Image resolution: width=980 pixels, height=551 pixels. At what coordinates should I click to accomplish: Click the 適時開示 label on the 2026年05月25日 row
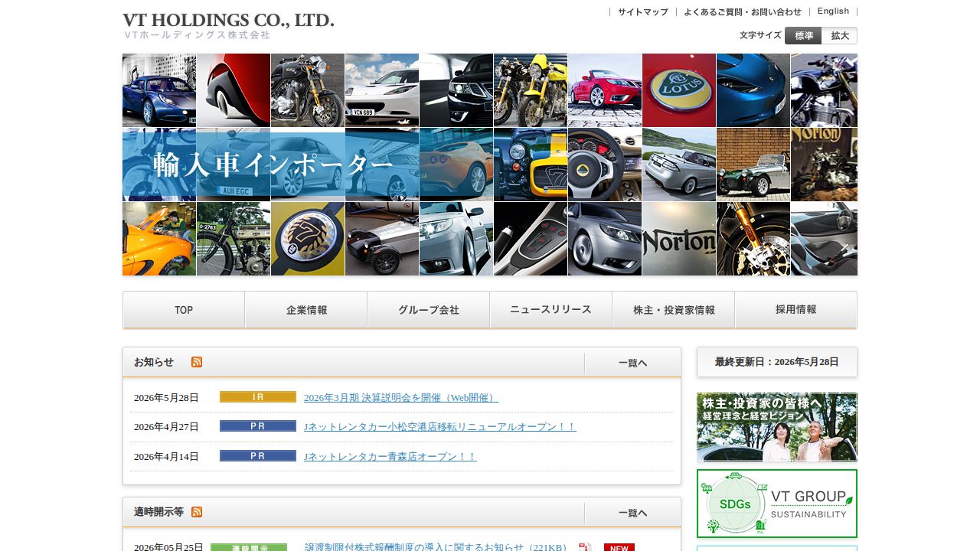pos(249,547)
